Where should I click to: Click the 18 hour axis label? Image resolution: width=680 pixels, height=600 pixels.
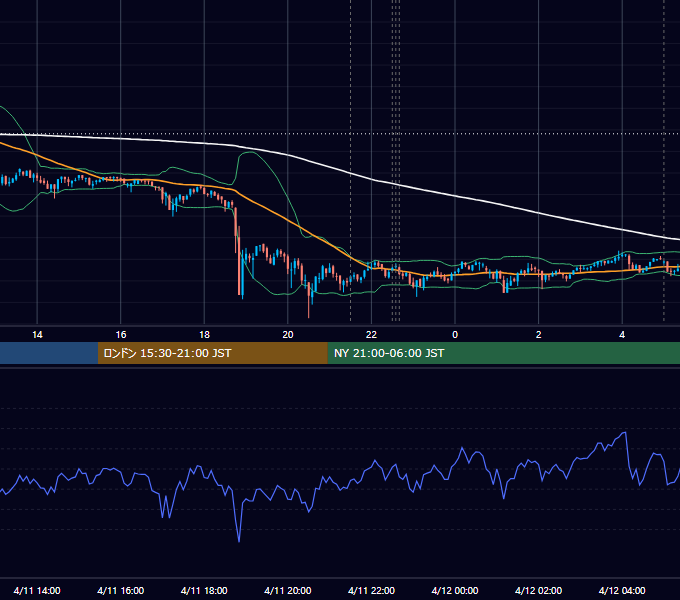click(204, 335)
